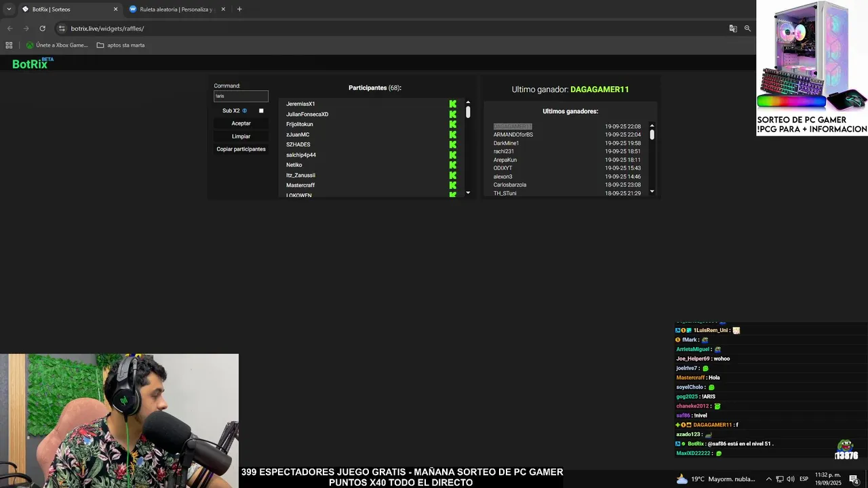The height and width of the screenshot is (488, 868).
Task: Click the Sub X2 info icon
Action: click(x=245, y=110)
